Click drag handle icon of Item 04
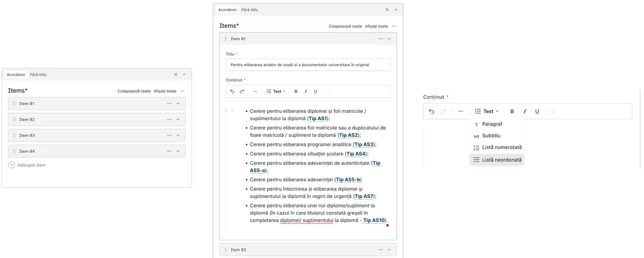This screenshot has height=258, width=644. [x=14, y=151]
